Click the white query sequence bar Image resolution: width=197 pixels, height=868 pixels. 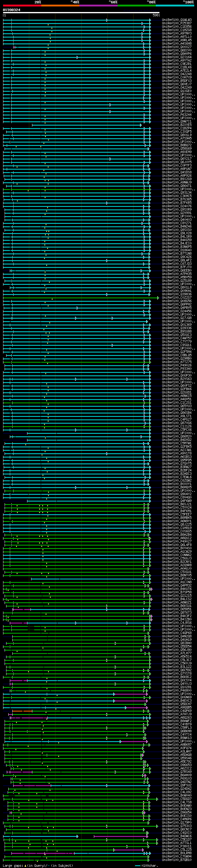coord(81,13)
